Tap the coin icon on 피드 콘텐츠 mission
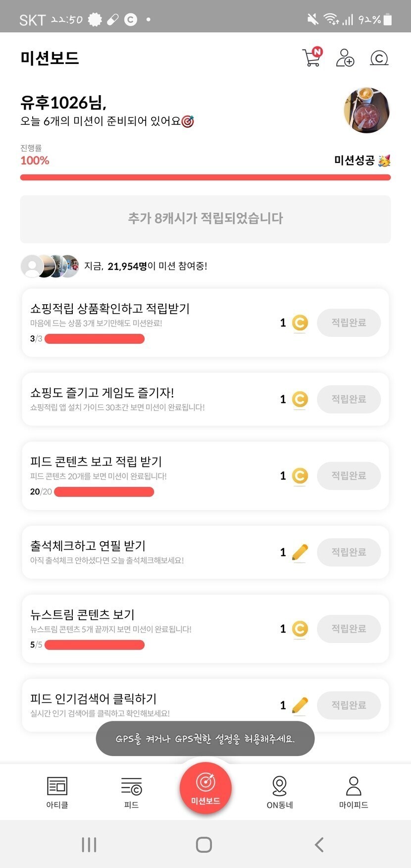This screenshot has width=411, height=868. click(300, 476)
